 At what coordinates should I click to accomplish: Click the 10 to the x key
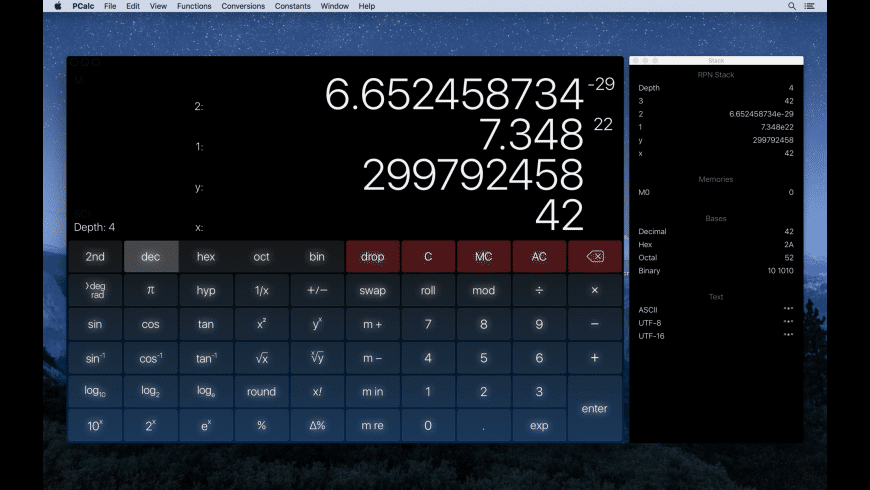point(95,426)
